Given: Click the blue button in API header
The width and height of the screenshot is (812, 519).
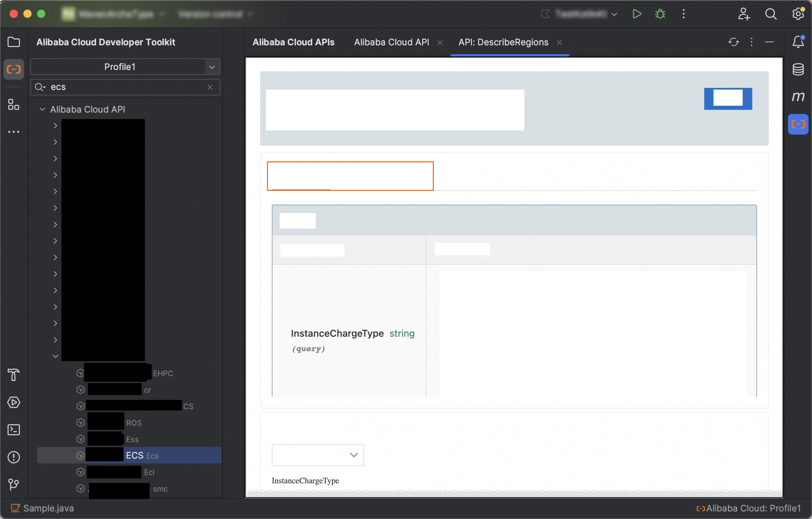Looking at the screenshot, I should coord(728,99).
